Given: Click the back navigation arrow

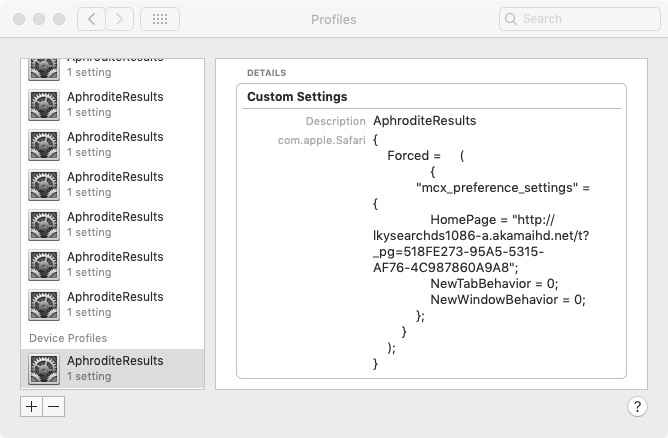Looking at the screenshot, I should click(x=91, y=19).
